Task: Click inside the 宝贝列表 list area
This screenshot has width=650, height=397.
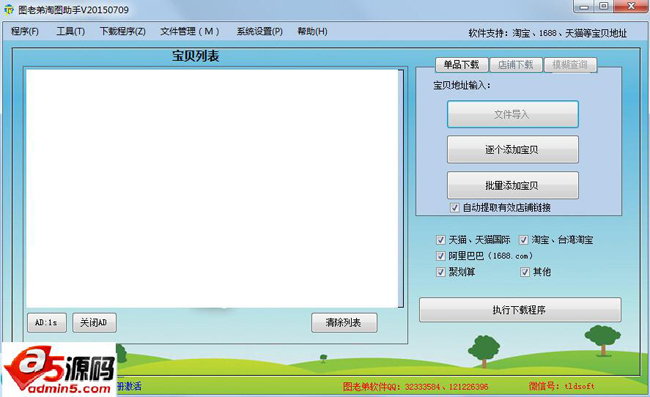Action: pos(212,189)
